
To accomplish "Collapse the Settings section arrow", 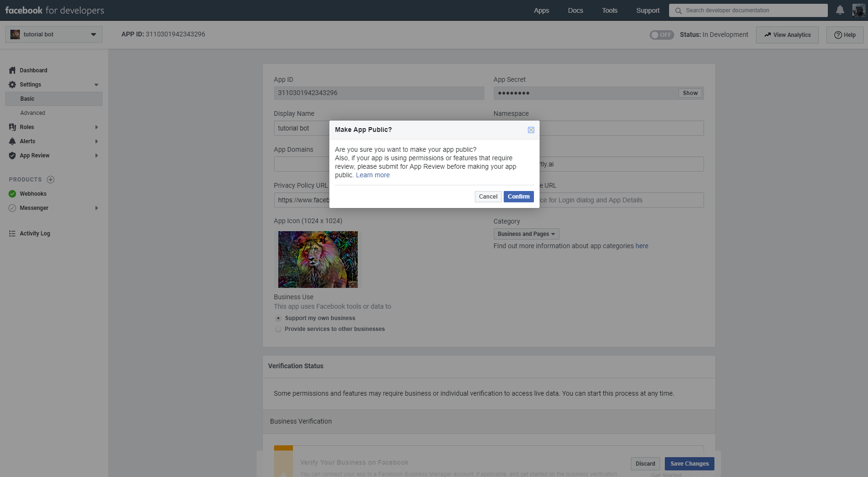I will [x=96, y=85].
